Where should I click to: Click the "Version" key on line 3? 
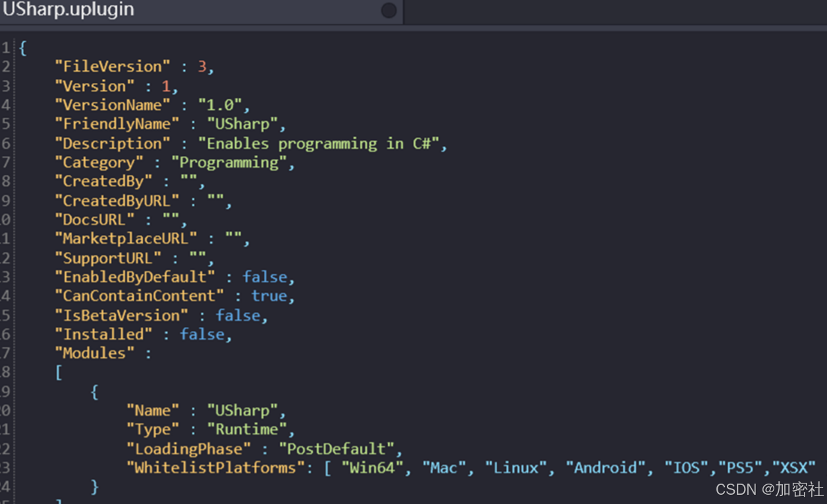point(95,86)
